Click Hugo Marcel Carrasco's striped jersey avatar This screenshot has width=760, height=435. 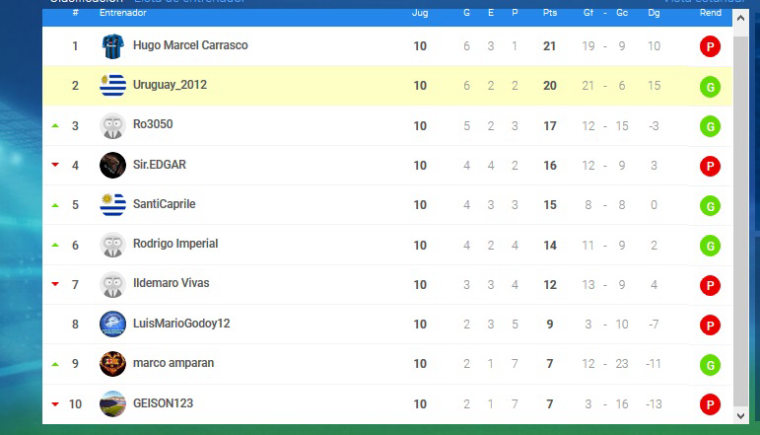(x=112, y=46)
